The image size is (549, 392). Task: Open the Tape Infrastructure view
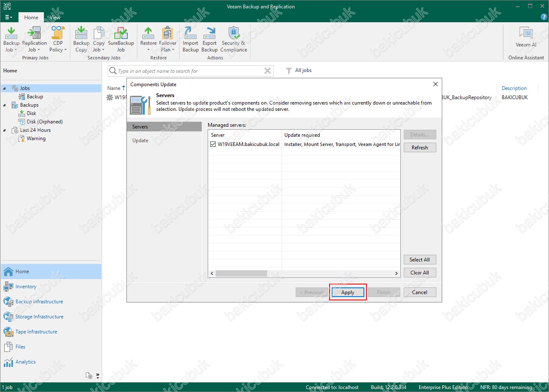(36, 332)
